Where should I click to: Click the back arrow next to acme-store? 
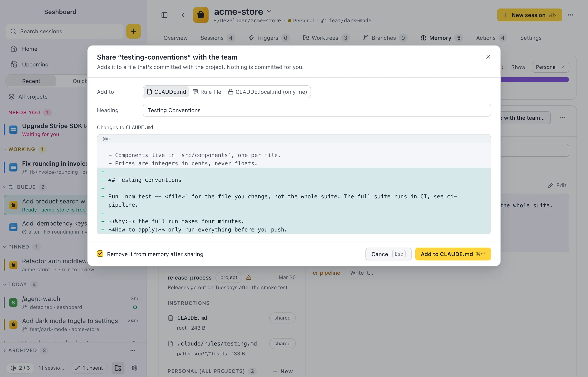click(183, 15)
